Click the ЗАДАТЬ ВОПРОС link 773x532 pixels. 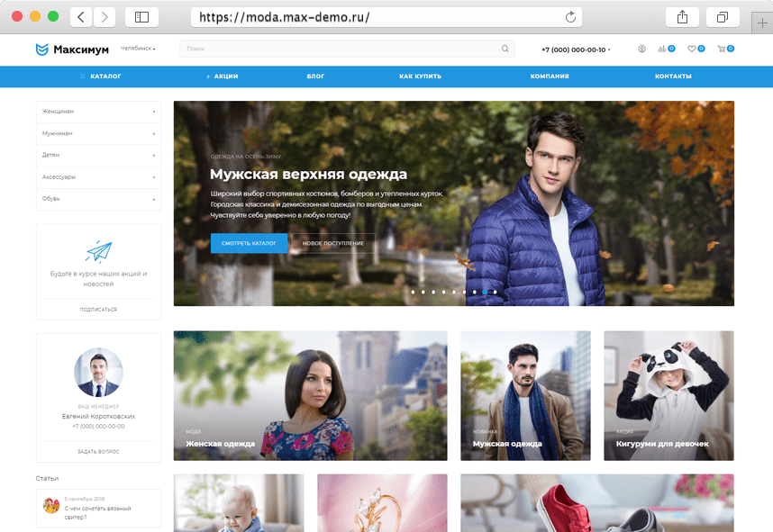point(98,452)
